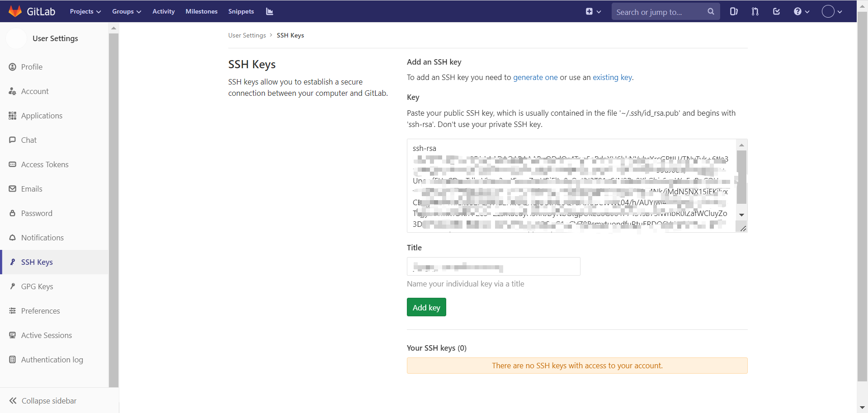868x413 pixels.
Task: Open Snippets in top navigation
Action: (241, 11)
